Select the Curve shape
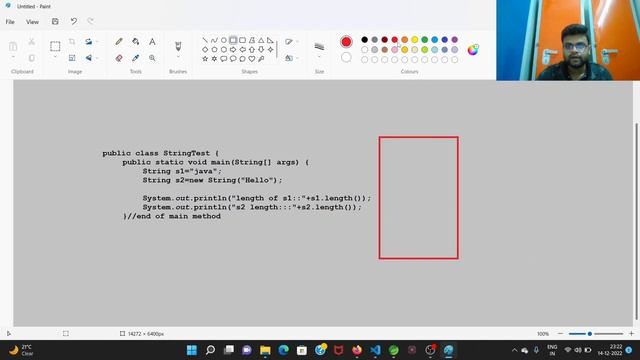Image resolution: width=640 pixels, height=360 pixels. point(214,40)
